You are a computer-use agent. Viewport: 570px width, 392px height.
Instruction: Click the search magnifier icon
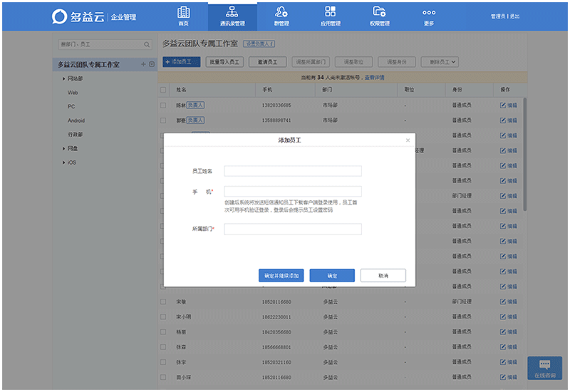[147, 44]
